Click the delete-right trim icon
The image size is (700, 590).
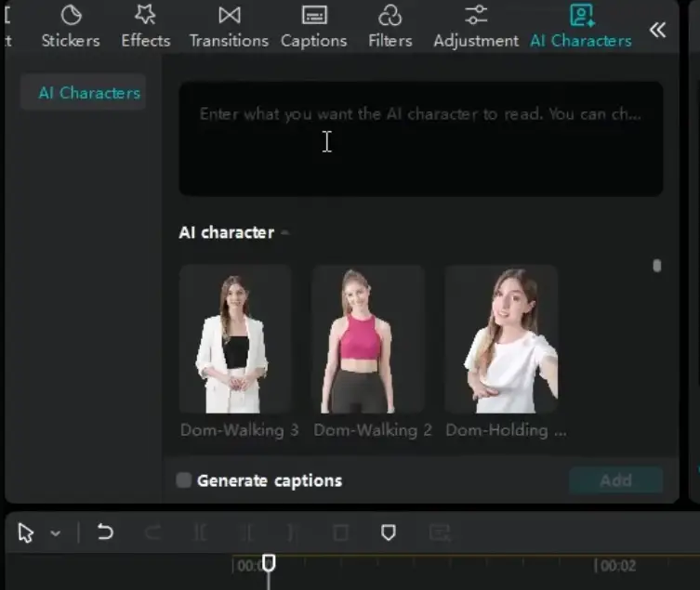pos(291,532)
